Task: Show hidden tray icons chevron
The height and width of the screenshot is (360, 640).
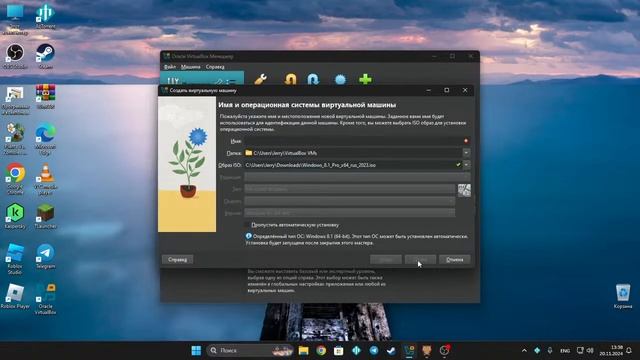Action: pos(524,350)
